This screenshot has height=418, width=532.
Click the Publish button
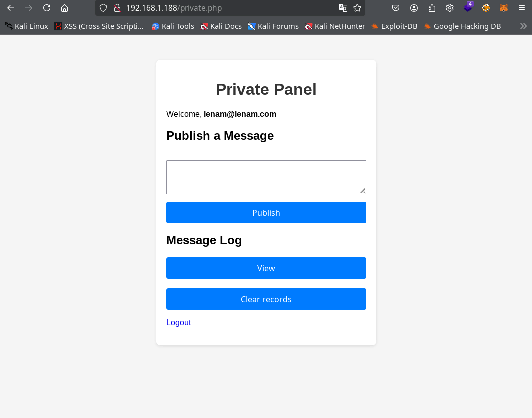click(x=266, y=213)
